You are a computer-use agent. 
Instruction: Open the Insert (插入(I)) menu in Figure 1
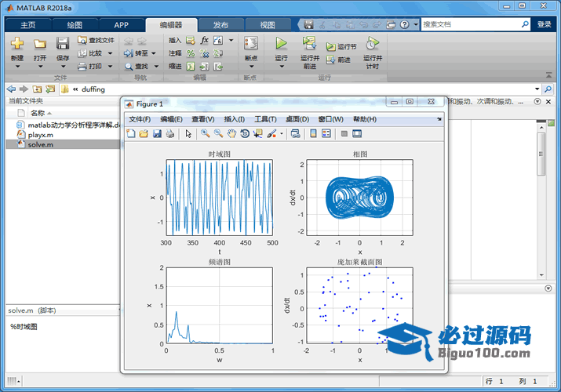[235, 119]
